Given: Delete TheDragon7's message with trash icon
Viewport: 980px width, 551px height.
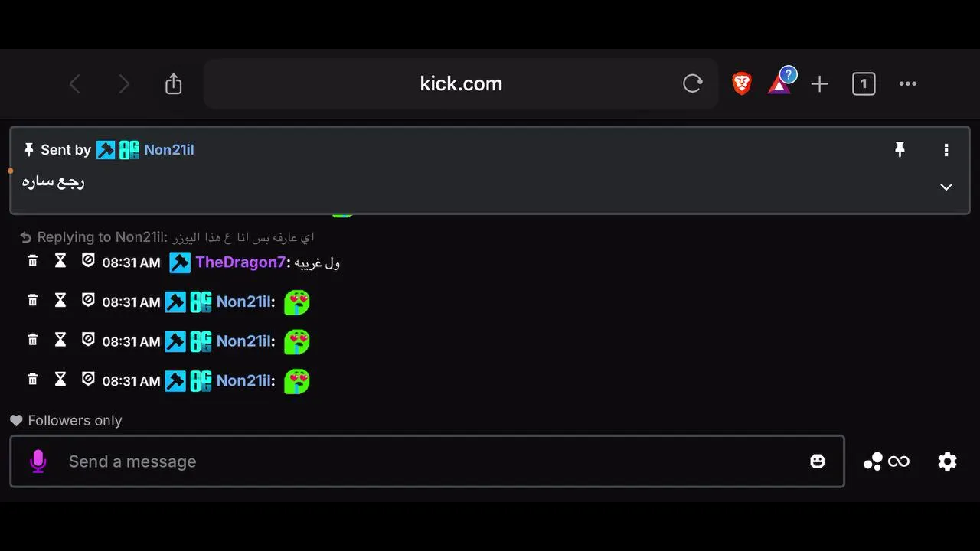Looking at the screenshot, I should point(33,261).
